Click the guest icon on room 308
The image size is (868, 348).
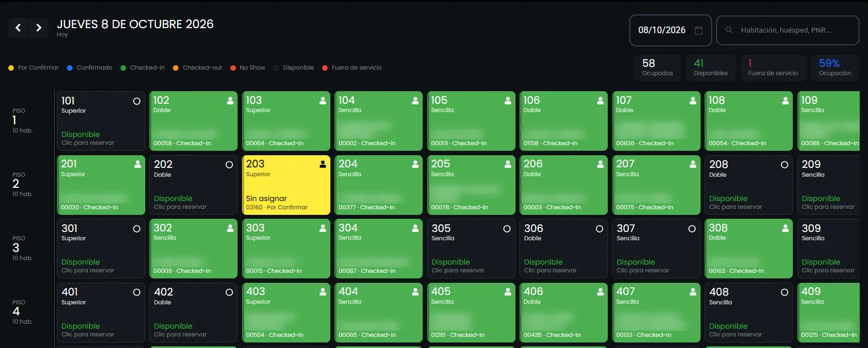pos(785,229)
